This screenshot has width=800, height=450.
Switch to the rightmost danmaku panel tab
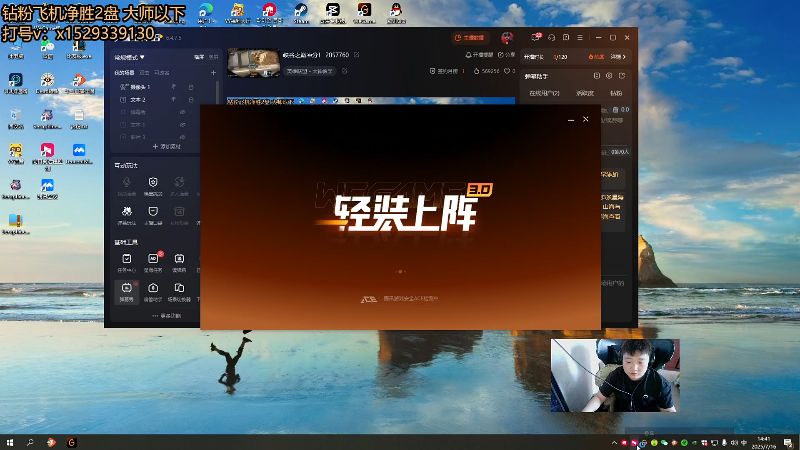click(x=616, y=93)
